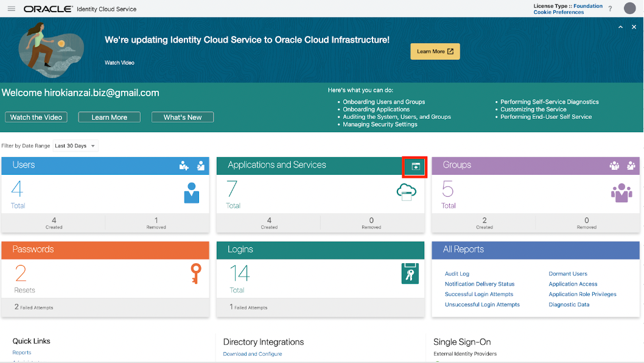Open the Last 30 Days date range dropdown
The image size is (644, 363).
click(x=75, y=146)
